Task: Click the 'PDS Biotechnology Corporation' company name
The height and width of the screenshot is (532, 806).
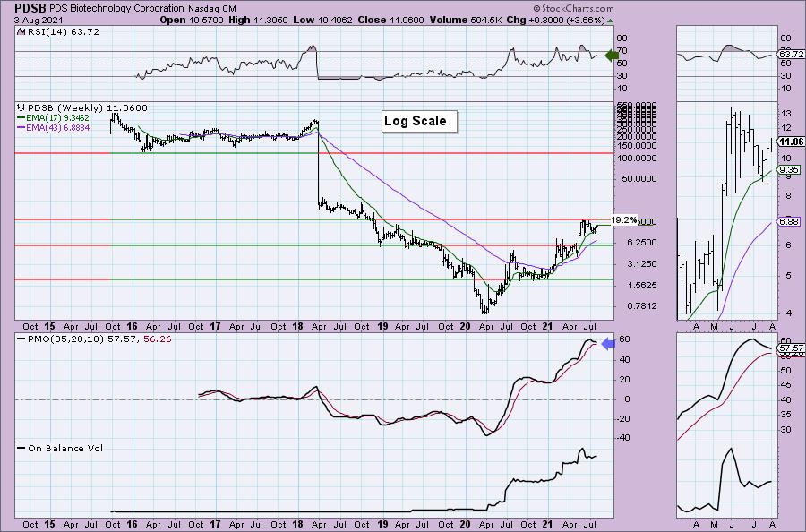Action: tap(117, 9)
